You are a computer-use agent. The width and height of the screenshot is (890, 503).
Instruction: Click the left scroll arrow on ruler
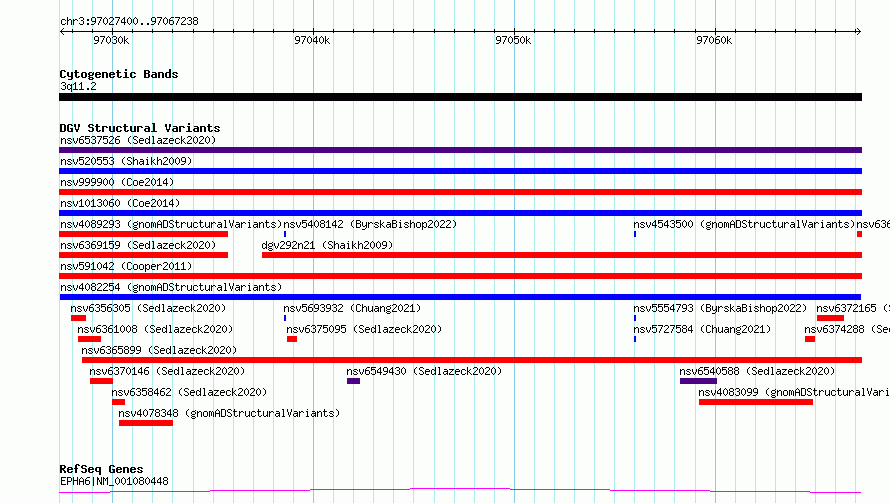[62, 32]
